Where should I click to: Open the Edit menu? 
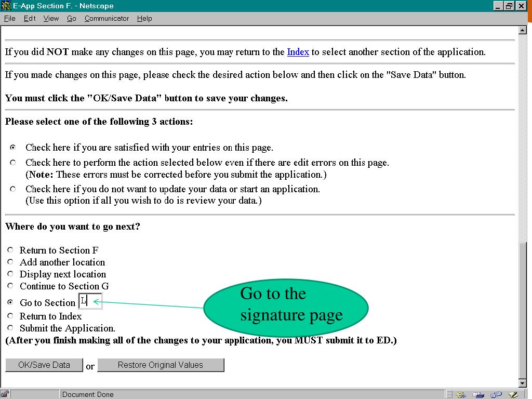click(30, 18)
